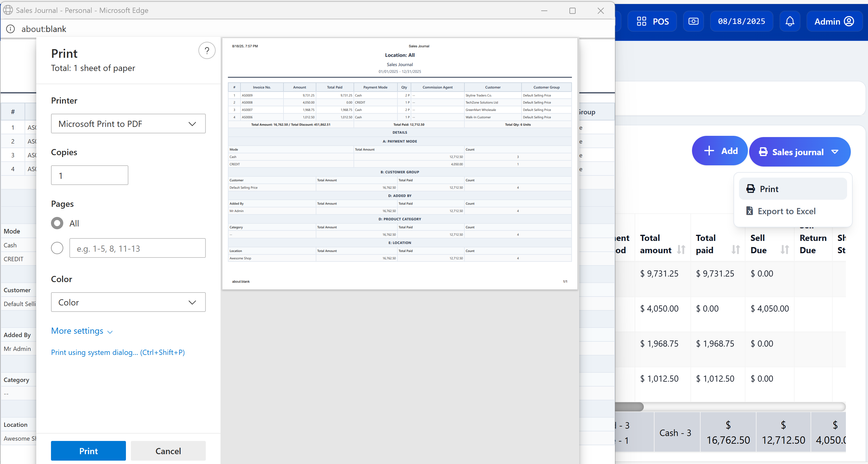Image resolution: width=868 pixels, height=464 pixels.
Task: Expand More settings section
Action: 81,331
